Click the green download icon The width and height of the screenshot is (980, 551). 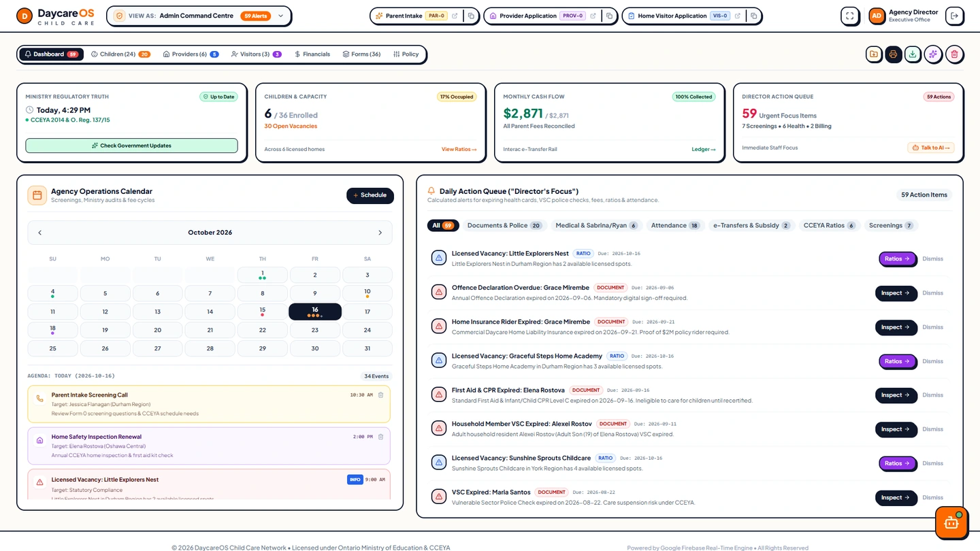tap(913, 54)
